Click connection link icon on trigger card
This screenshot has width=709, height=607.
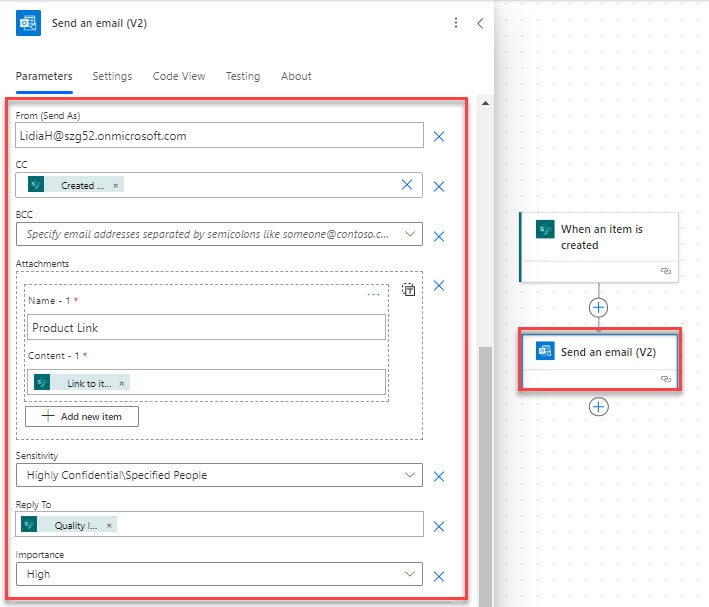click(666, 271)
